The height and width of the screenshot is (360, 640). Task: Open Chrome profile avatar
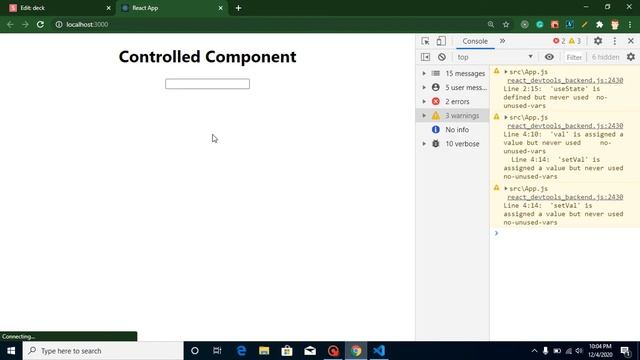coord(615,24)
